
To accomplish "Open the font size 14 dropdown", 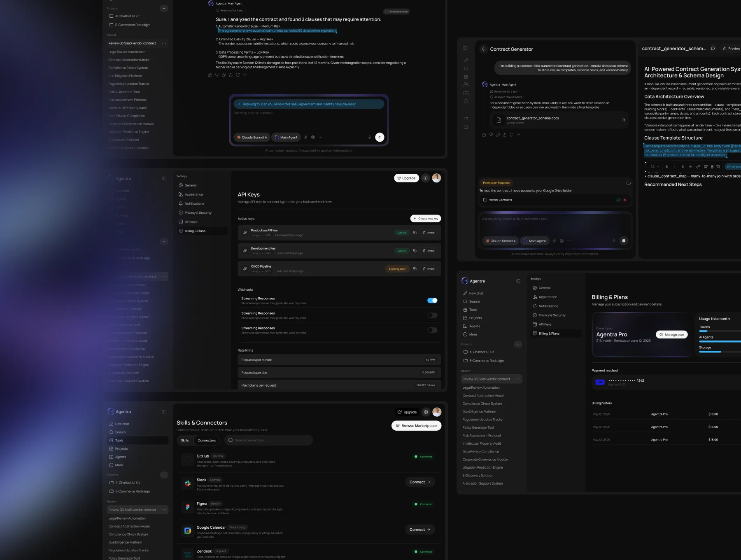I will [x=655, y=167].
